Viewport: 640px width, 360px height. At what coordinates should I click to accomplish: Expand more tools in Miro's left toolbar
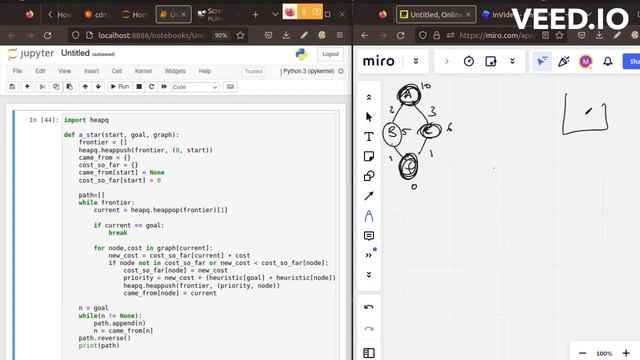(369, 255)
